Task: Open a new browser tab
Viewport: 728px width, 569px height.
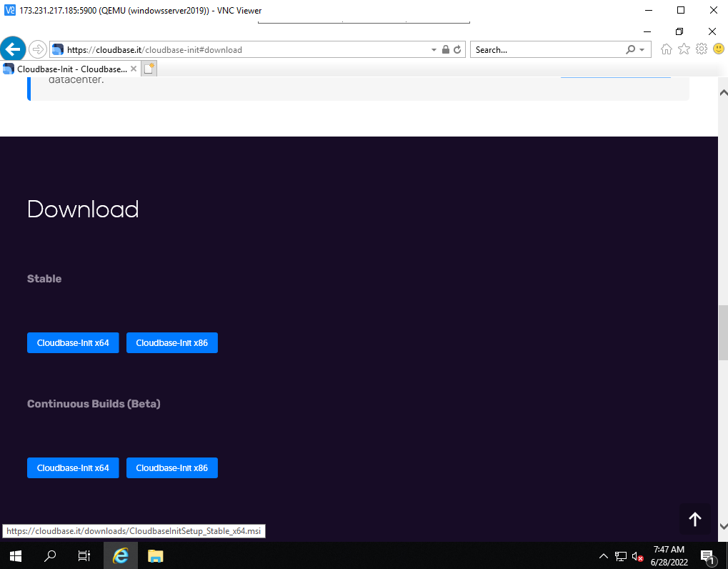Action: (x=149, y=69)
